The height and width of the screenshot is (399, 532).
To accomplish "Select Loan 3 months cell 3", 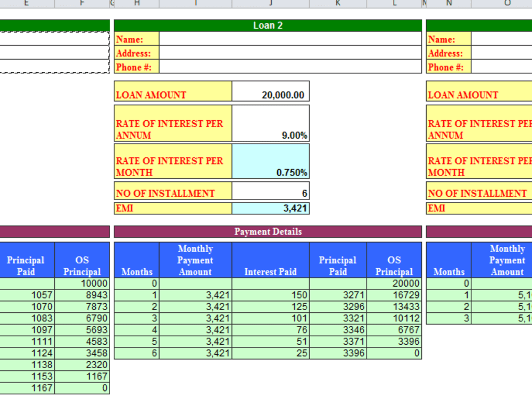I will point(449,318).
